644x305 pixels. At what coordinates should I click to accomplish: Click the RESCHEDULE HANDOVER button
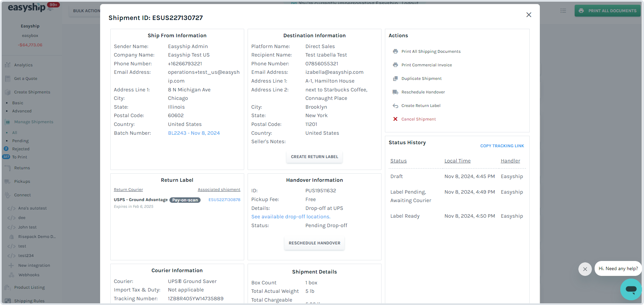point(315,243)
